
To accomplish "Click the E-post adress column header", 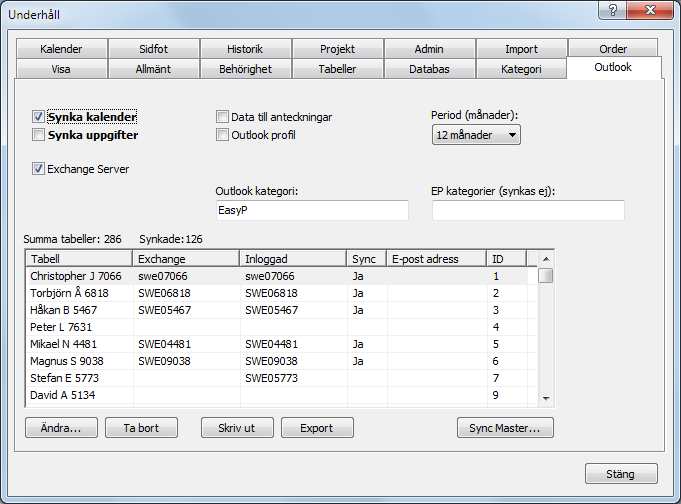I will point(436,259).
